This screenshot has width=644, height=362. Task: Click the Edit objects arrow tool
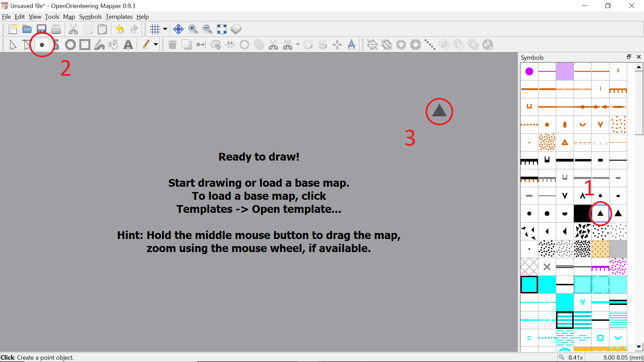pyautogui.click(x=13, y=45)
